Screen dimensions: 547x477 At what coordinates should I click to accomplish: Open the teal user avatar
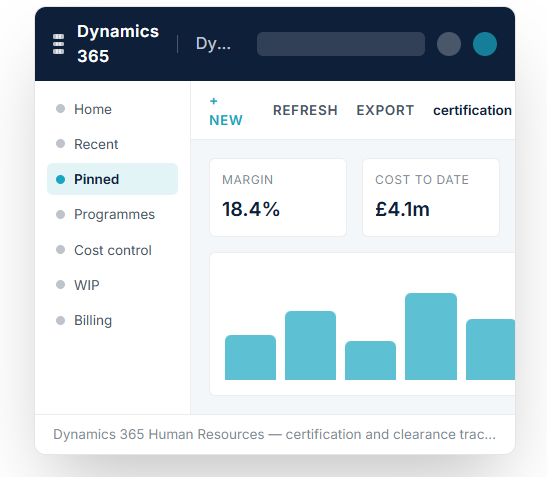(485, 44)
